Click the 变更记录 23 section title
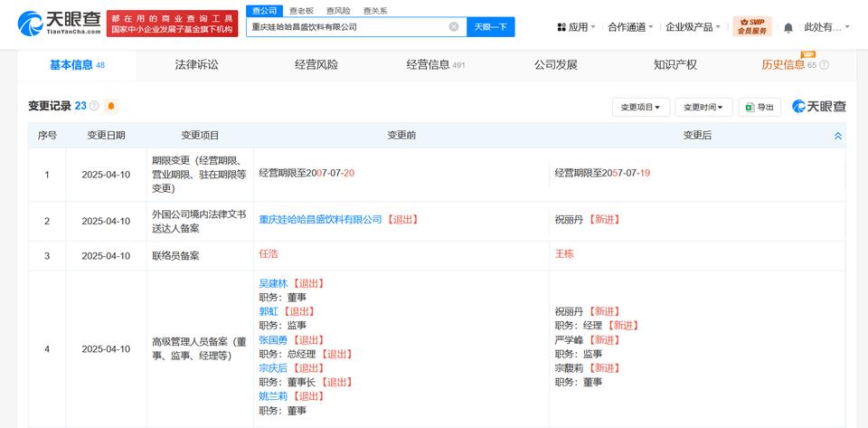The width and height of the screenshot is (868, 428). click(x=57, y=106)
